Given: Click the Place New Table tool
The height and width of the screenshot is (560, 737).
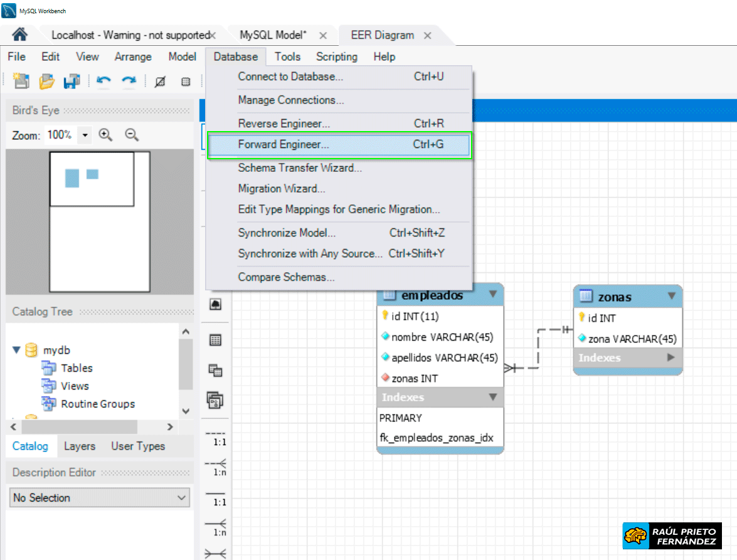Looking at the screenshot, I should tap(215, 340).
